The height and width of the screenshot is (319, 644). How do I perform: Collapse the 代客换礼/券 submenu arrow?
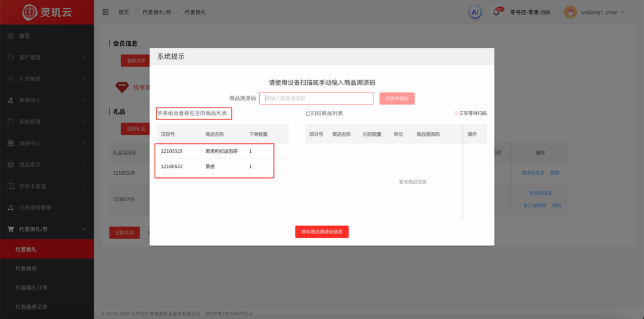pyautogui.click(x=84, y=229)
